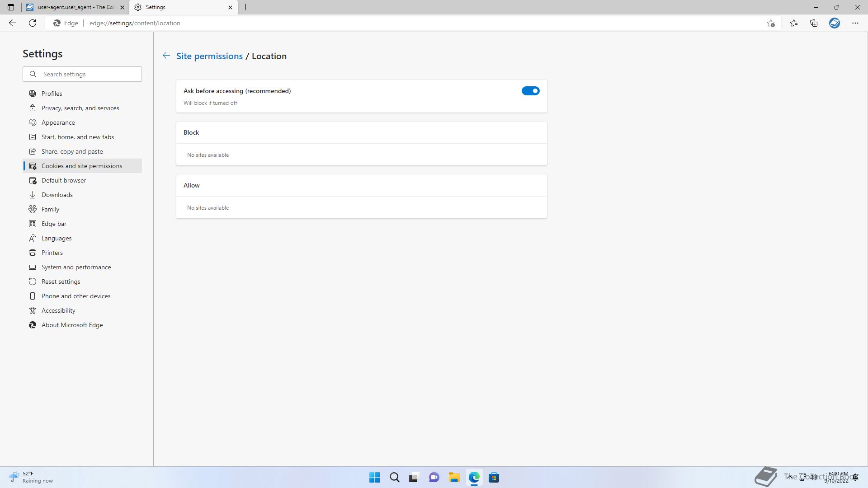Open Collections icon in toolbar
The height and width of the screenshot is (488, 868).
pyautogui.click(x=814, y=23)
